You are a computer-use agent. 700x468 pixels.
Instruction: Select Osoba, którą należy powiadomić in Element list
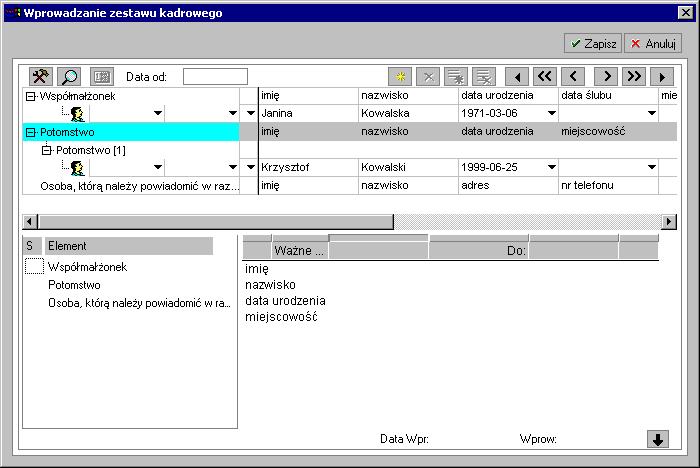click(139, 303)
